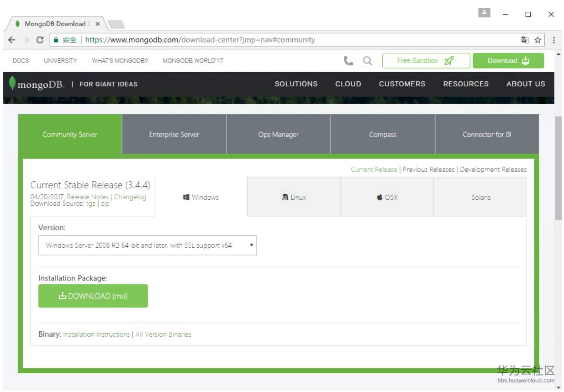Click DOCS link
The height and width of the screenshot is (392, 564).
coord(21,61)
